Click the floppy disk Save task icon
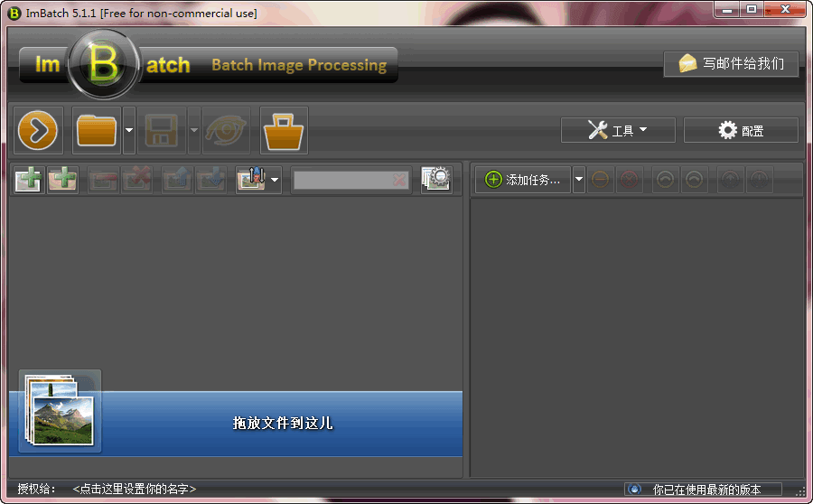Screen dimensions: 813x504 [x=162, y=131]
